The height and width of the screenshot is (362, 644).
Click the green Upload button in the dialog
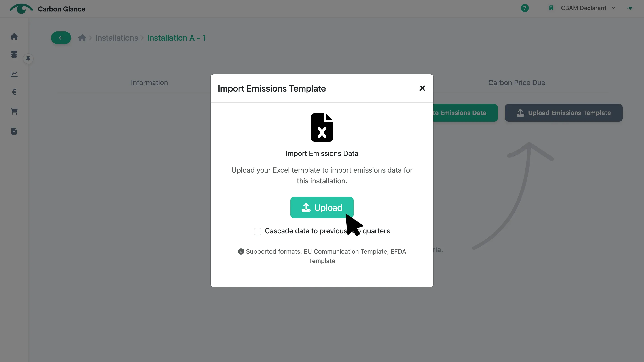tap(322, 207)
